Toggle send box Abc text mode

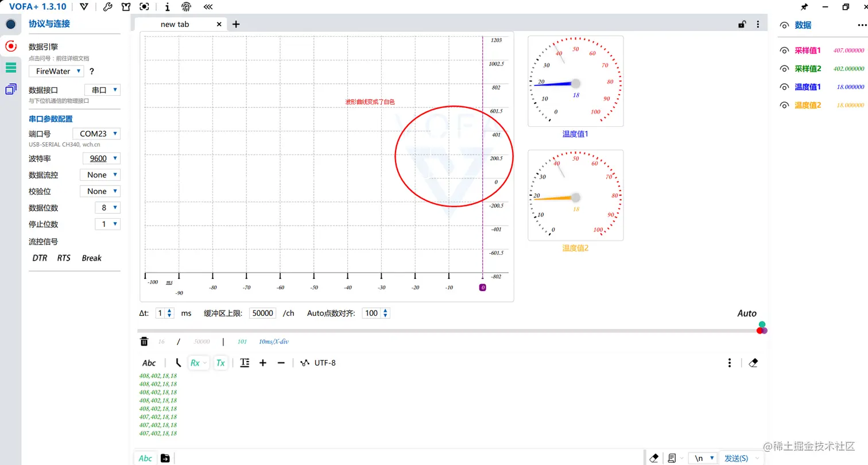146,458
